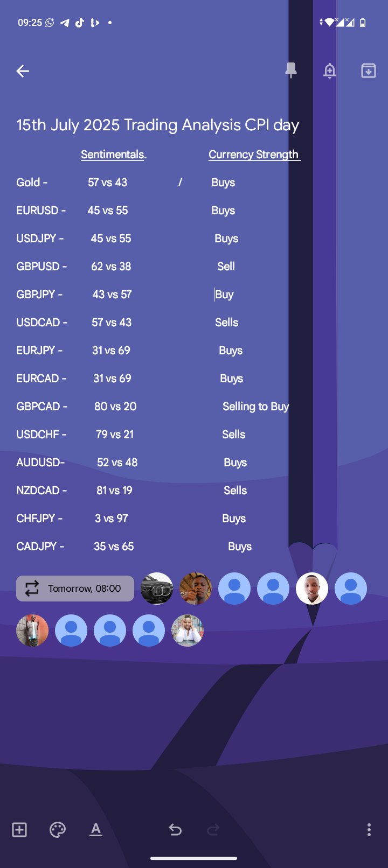Open the three-dot more options menu
Viewport: 388px width, 868px height.
pyautogui.click(x=369, y=830)
